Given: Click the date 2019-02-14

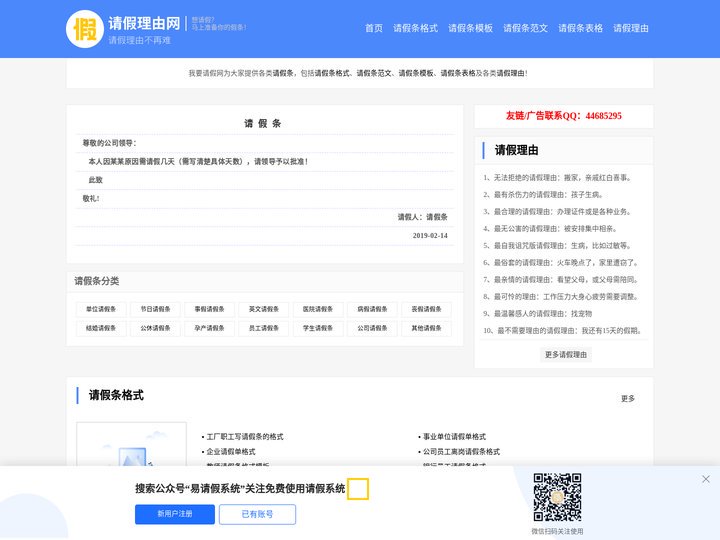Looking at the screenshot, I should pyautogui.click(x=430, y=236).
